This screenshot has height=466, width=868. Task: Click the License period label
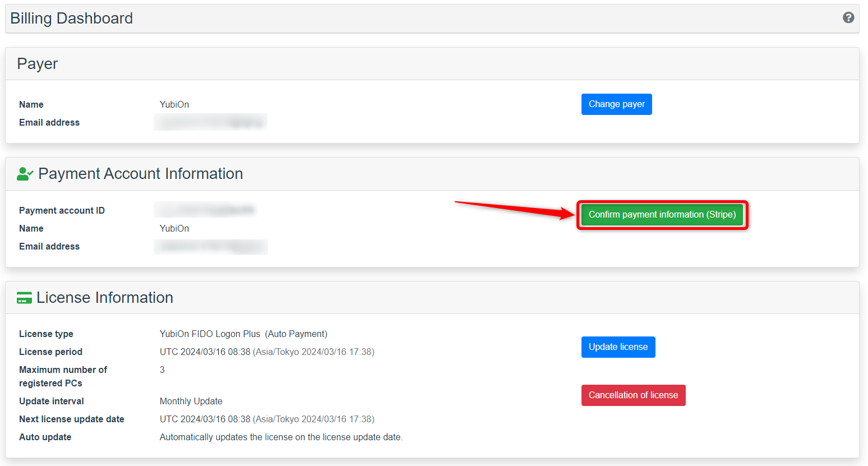coord(50,352)
